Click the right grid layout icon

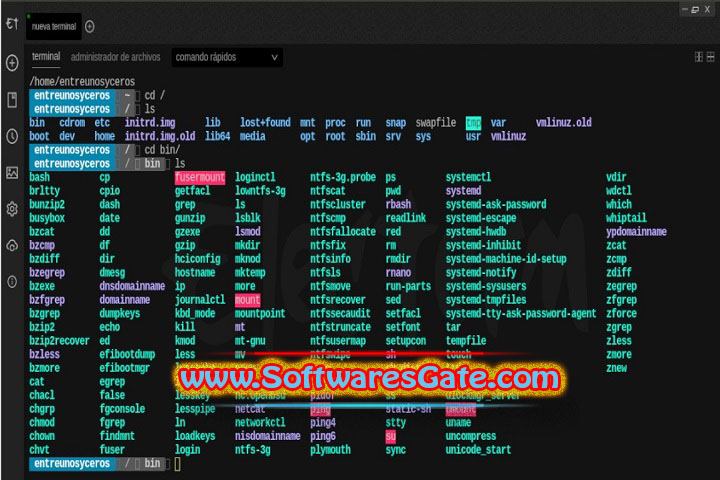tap(710, 57)
